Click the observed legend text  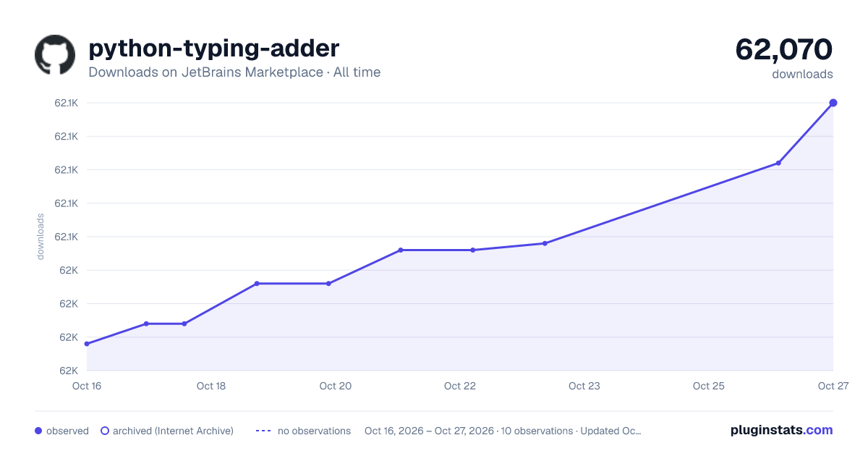67,431
